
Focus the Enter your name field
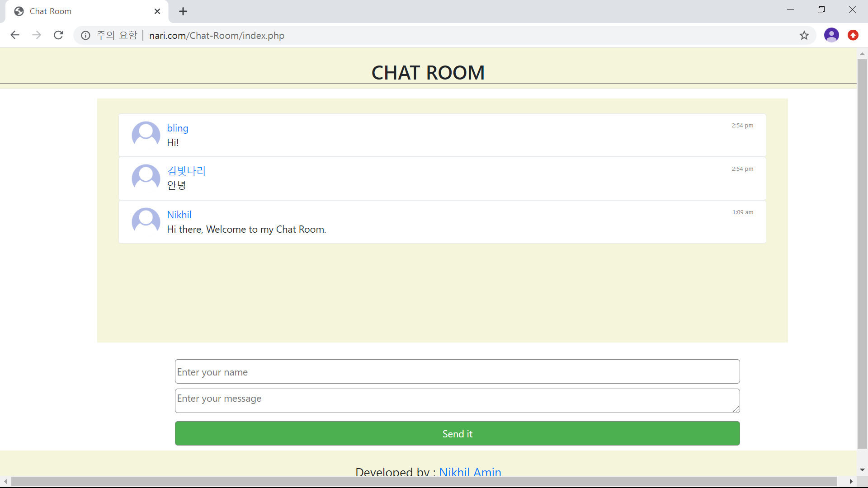pos(457,371)
